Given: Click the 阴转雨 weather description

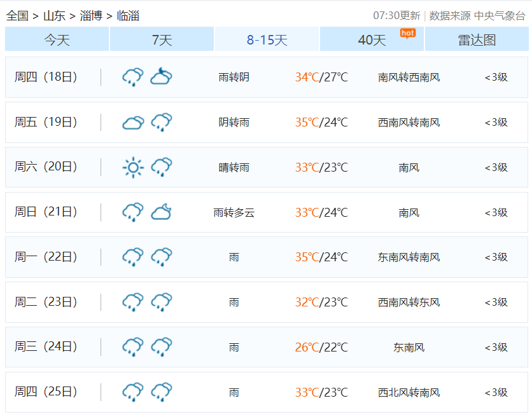Looking at the screenshot, I should 234,123.
